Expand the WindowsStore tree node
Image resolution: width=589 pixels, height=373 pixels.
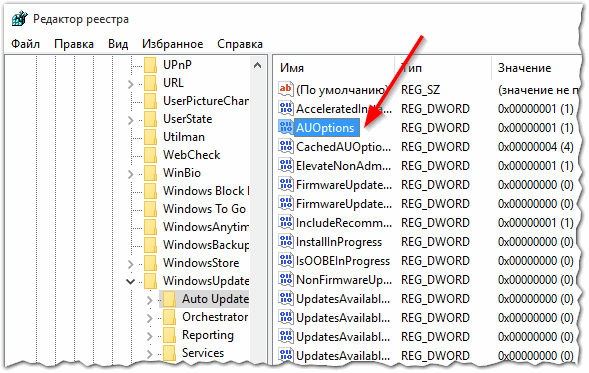coord(130,264)
